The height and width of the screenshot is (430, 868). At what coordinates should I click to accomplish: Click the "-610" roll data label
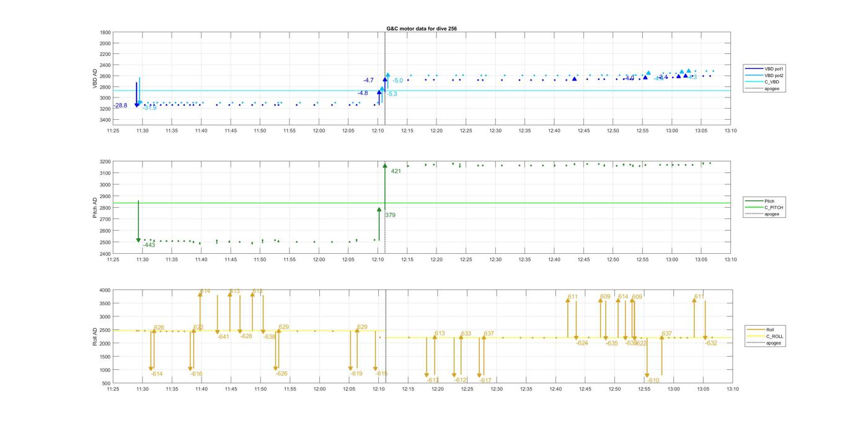tap(653, 380)
